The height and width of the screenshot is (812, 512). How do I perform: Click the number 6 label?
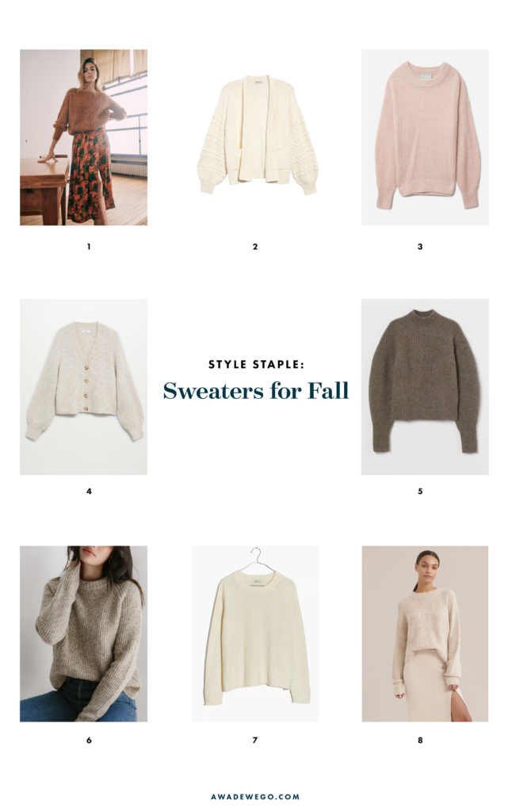tap(89, 740)
